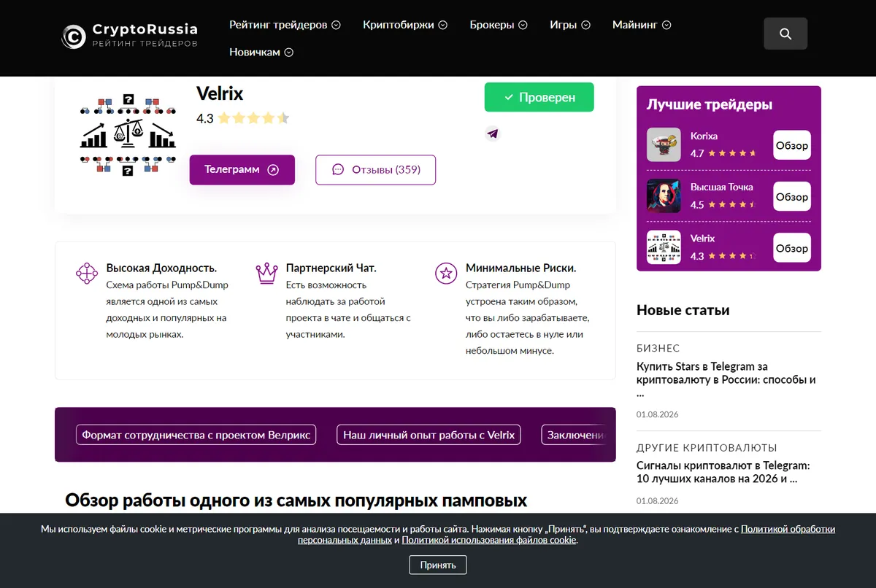Click the БИЗНЕС category label

658,348
